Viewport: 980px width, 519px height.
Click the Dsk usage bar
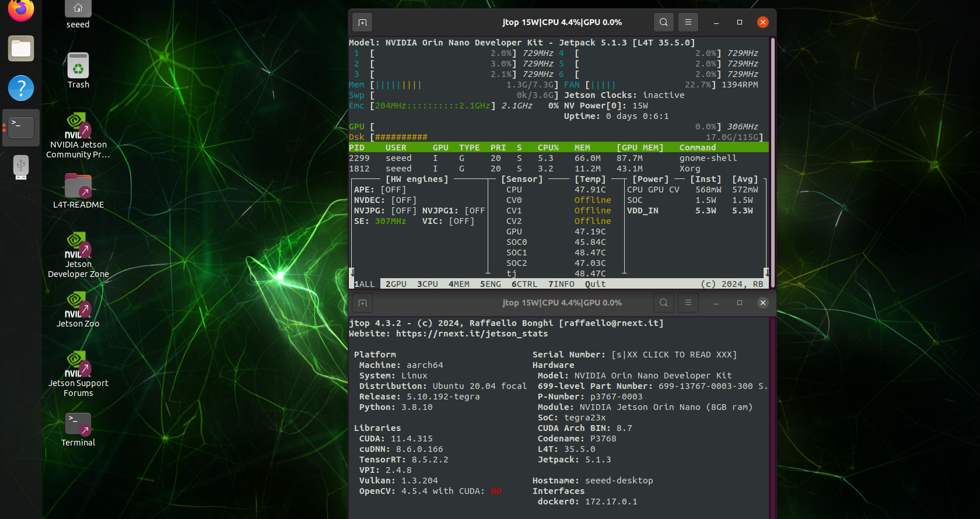tap(566, 137)
